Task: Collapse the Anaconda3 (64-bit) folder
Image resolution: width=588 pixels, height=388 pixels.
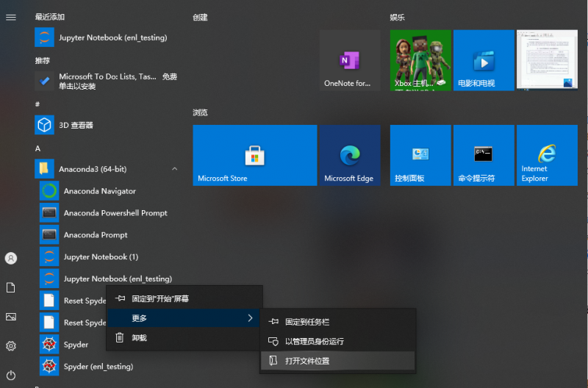Action: pos(174,169)
